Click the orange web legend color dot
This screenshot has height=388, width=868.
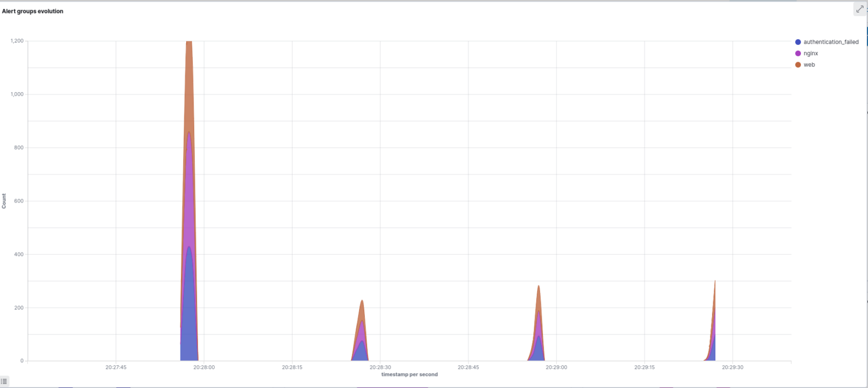798,65
